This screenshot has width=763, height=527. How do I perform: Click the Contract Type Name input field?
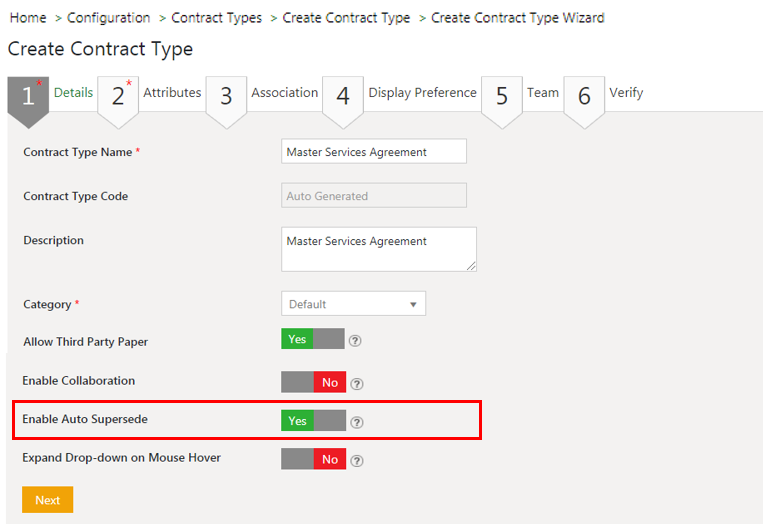[374, 152]
